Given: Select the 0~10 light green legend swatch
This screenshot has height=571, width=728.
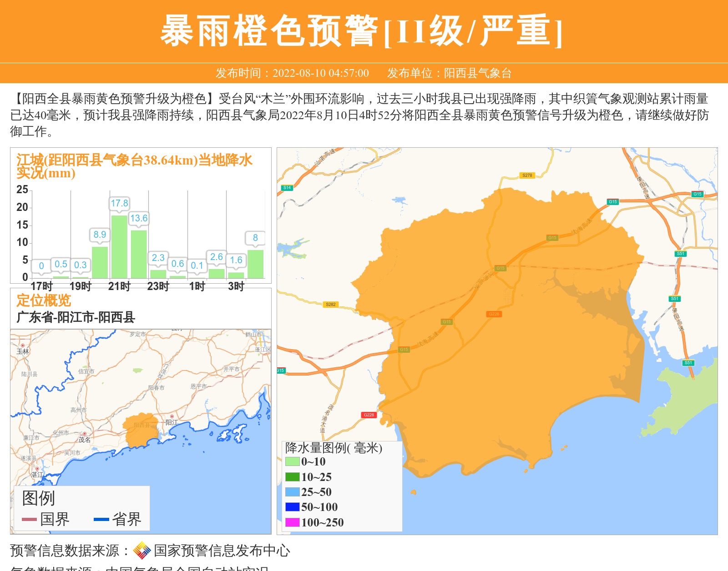Looking at the screenshot, I should 292,461.
